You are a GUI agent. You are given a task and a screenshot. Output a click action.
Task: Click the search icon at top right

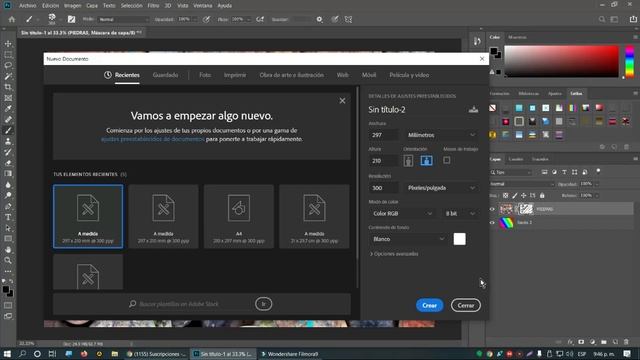602,19
